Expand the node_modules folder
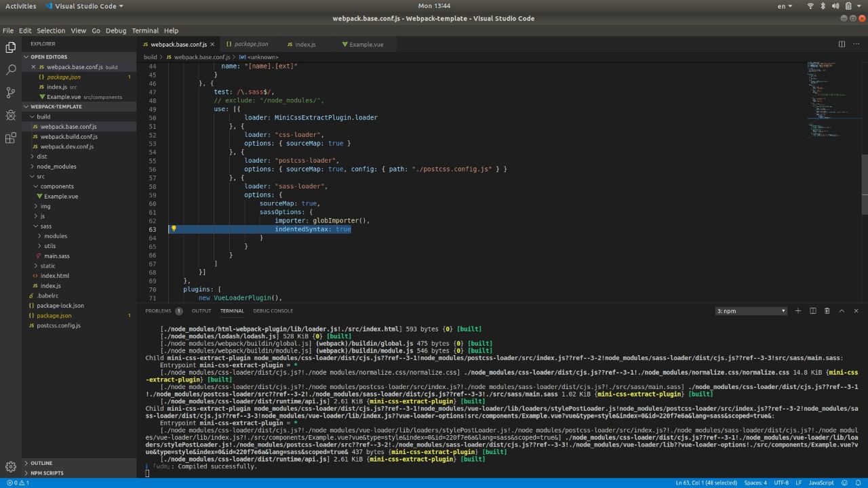 click(x=56, y=166)
